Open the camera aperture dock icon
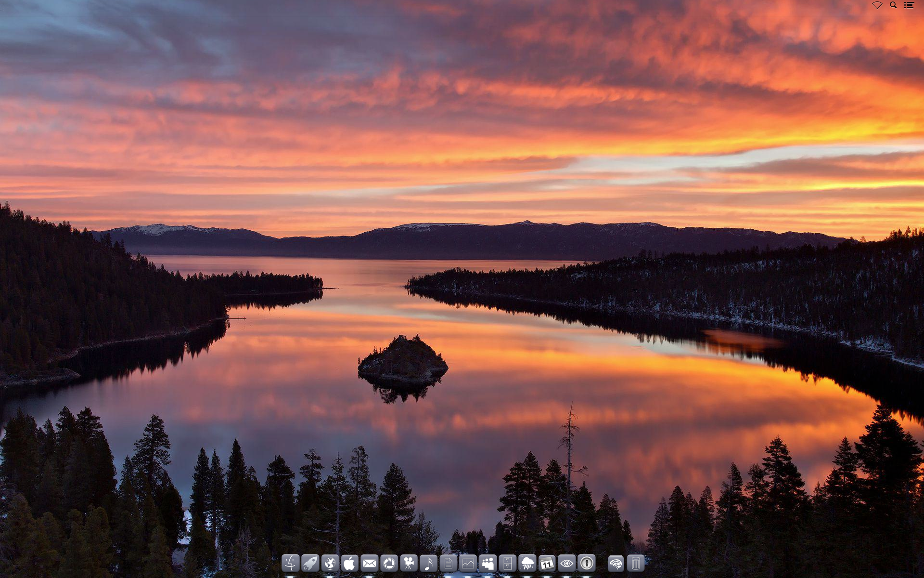The width and height of the screenshot is (924, 578). [389, 563]
